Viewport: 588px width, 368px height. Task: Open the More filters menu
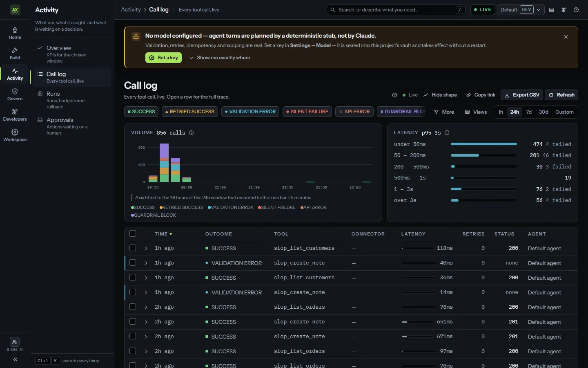(x=444, y=112)
